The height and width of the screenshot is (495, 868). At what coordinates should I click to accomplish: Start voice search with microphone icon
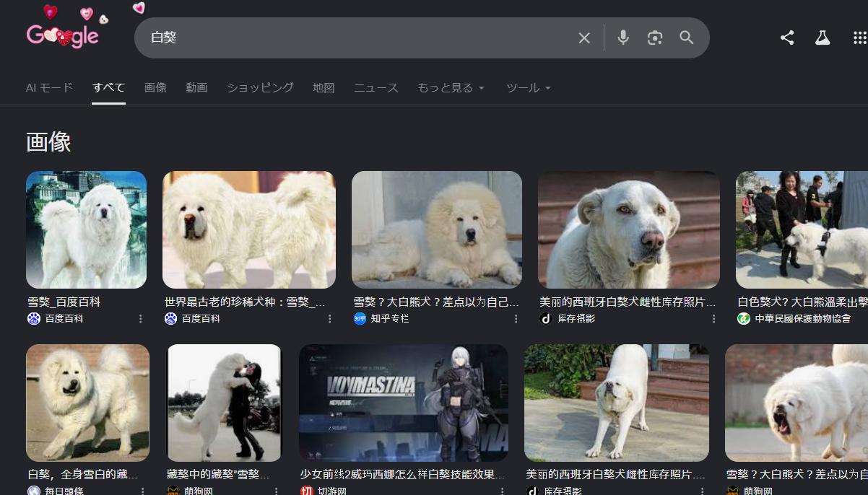coord(623,38)
